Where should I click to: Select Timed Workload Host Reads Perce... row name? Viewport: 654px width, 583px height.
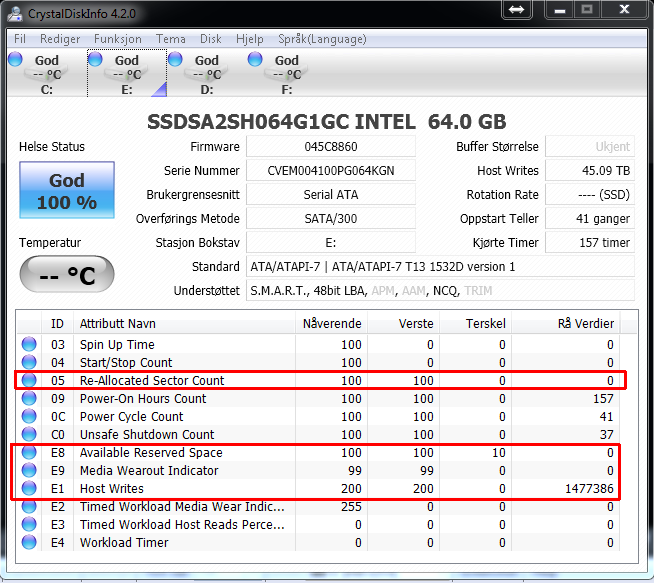182,524
